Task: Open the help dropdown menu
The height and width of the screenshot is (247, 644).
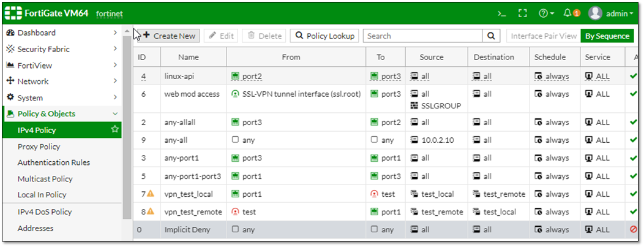Action: click(546, 13)
